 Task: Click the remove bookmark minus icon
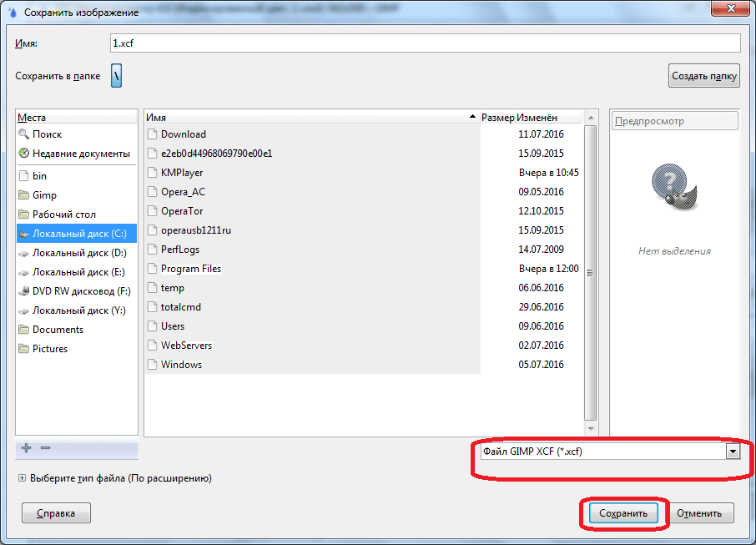pos(45,448)
